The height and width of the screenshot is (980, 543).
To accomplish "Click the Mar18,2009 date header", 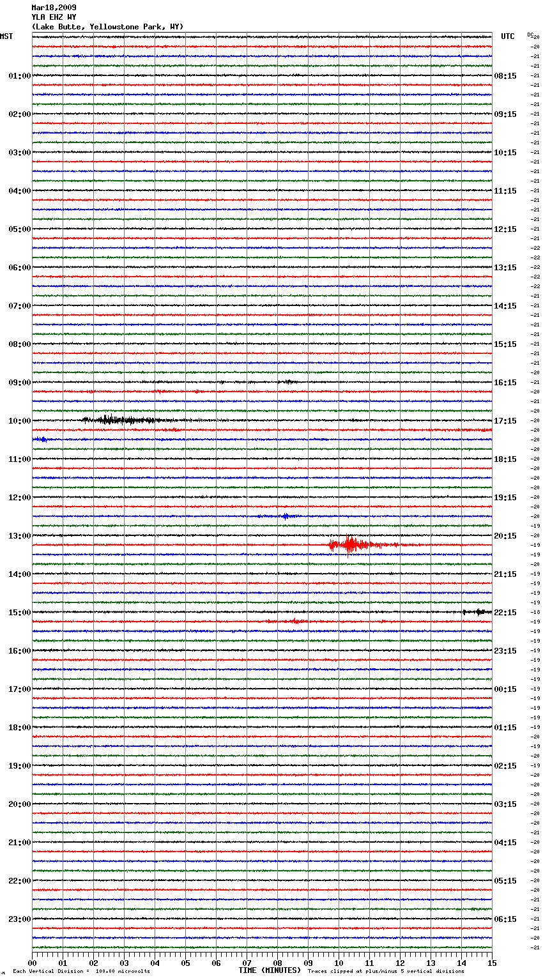I will [x=54, y=8].
